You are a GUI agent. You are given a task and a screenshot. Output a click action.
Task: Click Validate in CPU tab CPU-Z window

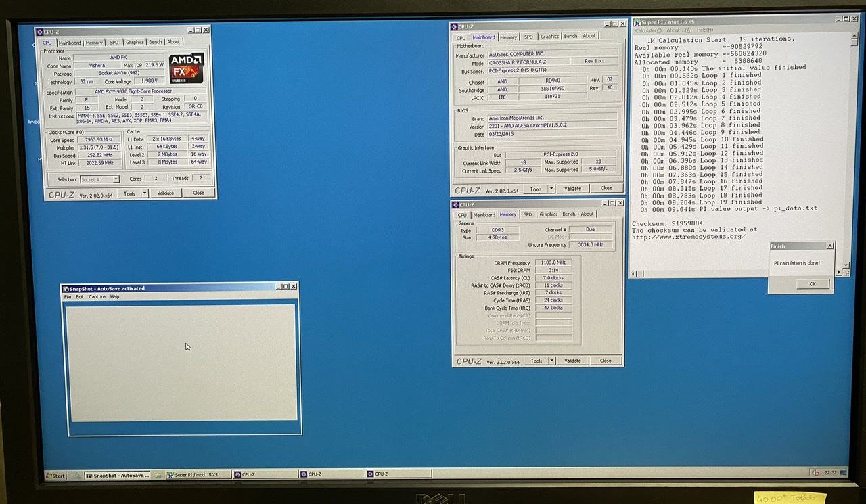pyautogui.click(x=166, y=193)
